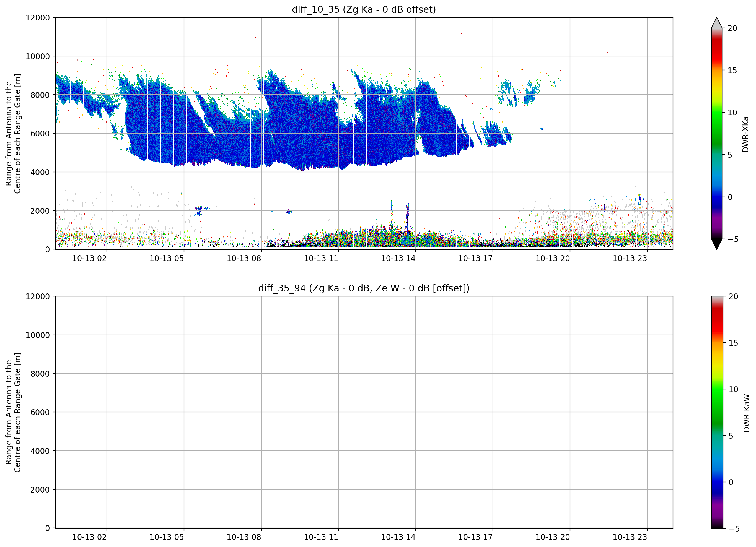Click the '10-13 20' tick label under the bottom plot

[553, 537]
